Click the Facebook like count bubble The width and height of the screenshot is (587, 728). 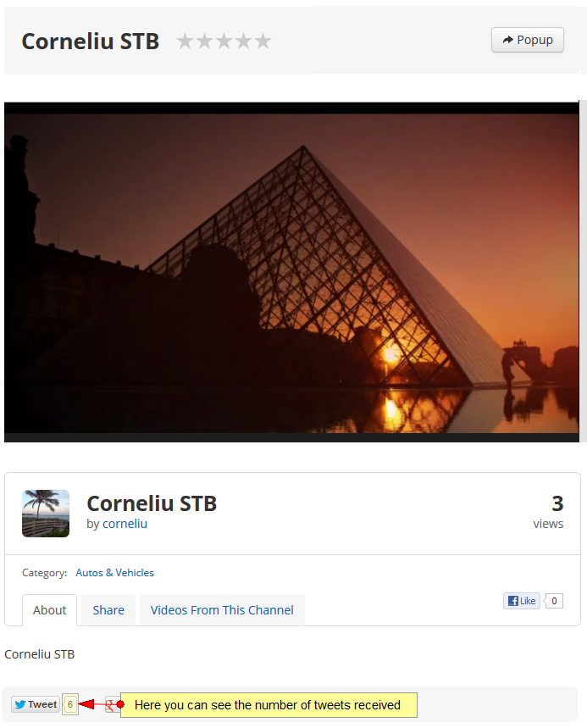554,601
